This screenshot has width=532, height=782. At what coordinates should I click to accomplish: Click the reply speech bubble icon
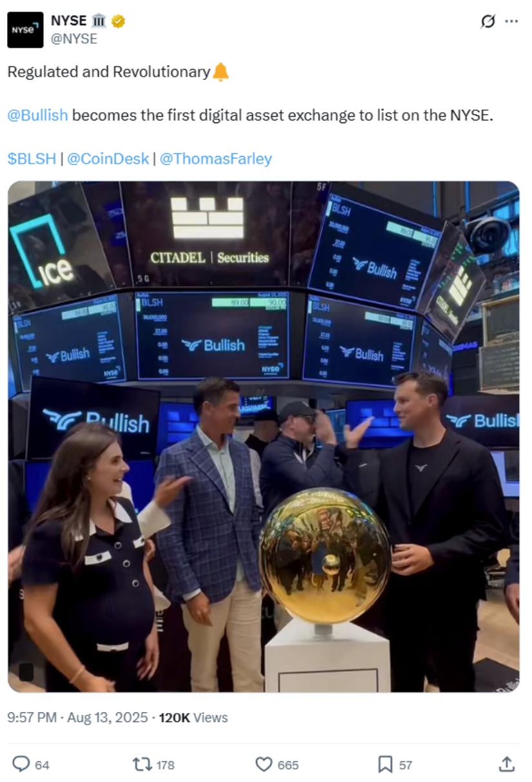21,764
